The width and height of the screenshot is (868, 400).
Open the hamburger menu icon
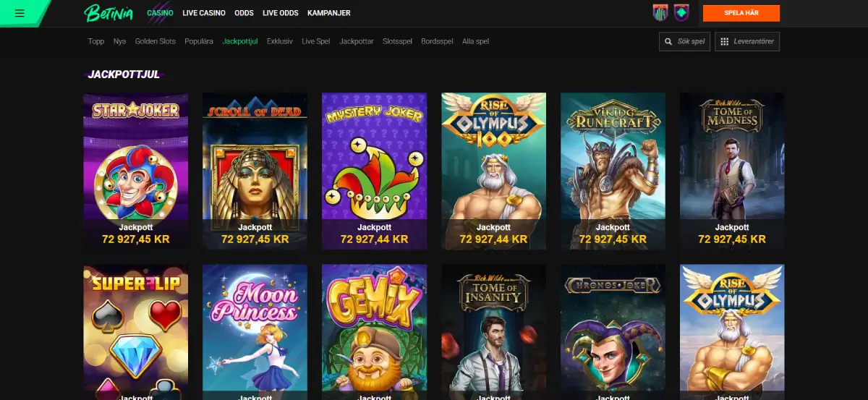[20, 13]
